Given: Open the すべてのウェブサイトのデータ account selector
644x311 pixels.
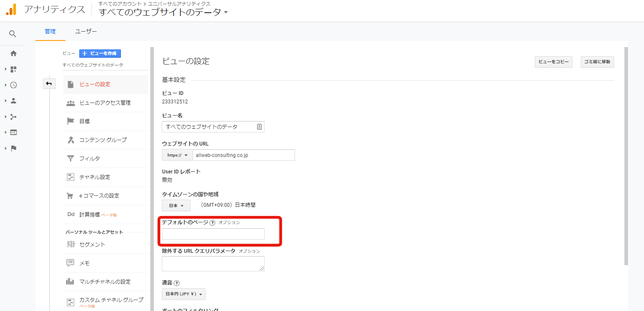Looking at the screenshot, I should tap(164, 12).
